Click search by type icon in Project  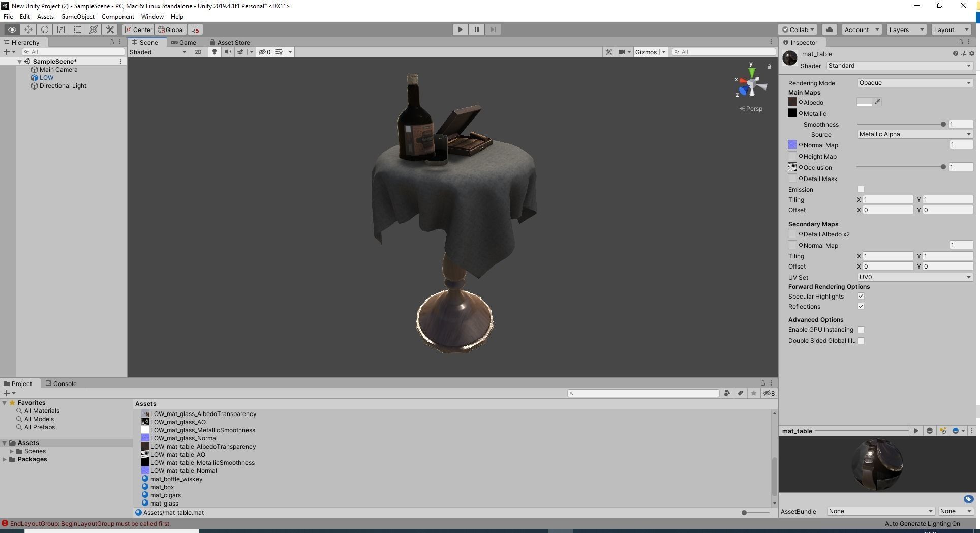(727, 393)
